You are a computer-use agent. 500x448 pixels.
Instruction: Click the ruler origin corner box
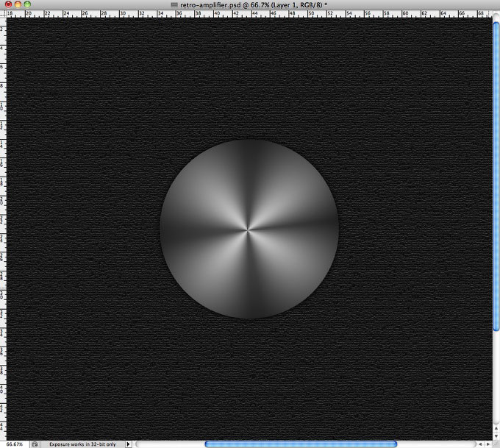(3, 14)
